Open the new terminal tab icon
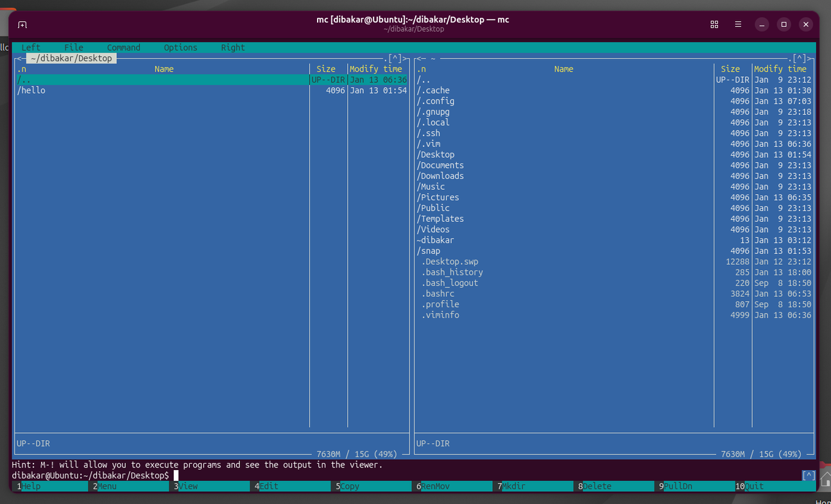Viewport: 831px width, 504px height. 22,24
